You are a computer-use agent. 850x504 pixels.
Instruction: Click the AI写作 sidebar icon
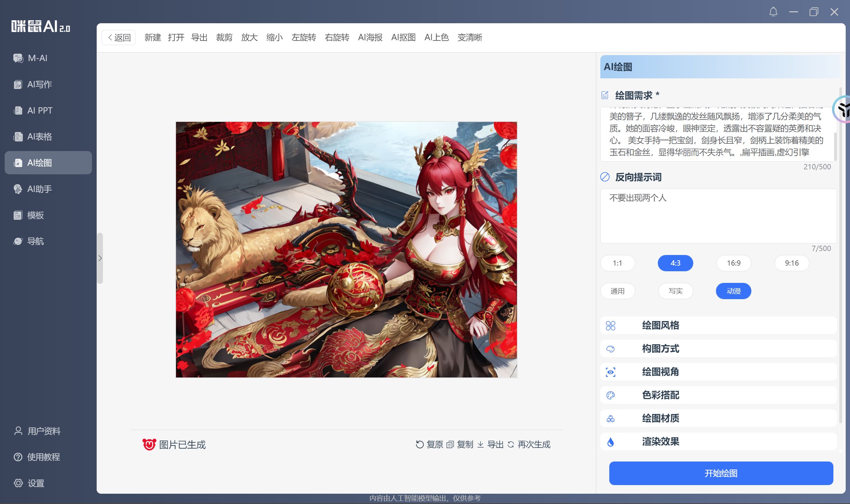(18, 84)
